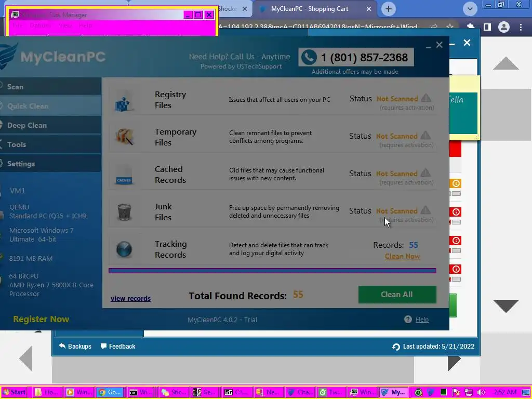Click the Total Found Records count 55
532x399 pixels.
click(x=298, y=295)
